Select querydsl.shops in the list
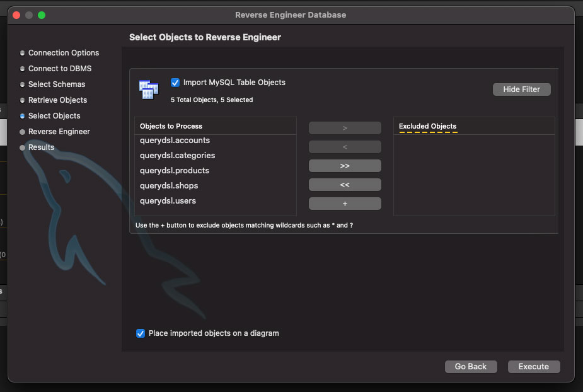Screen dimensions: 583x392 216,185
